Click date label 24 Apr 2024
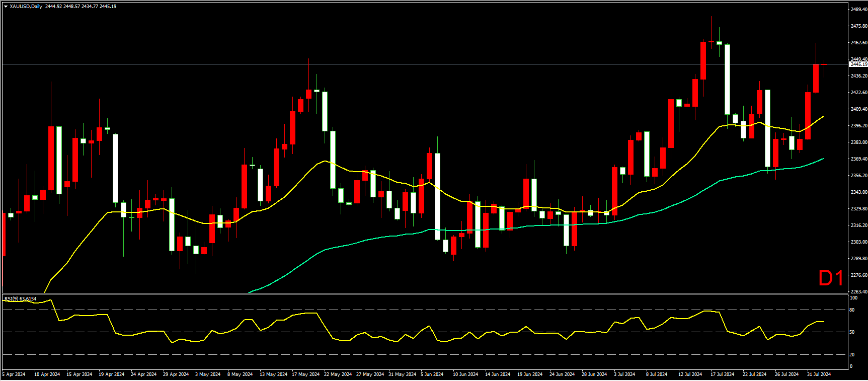The image size is (868, 381). pos(143,374)
